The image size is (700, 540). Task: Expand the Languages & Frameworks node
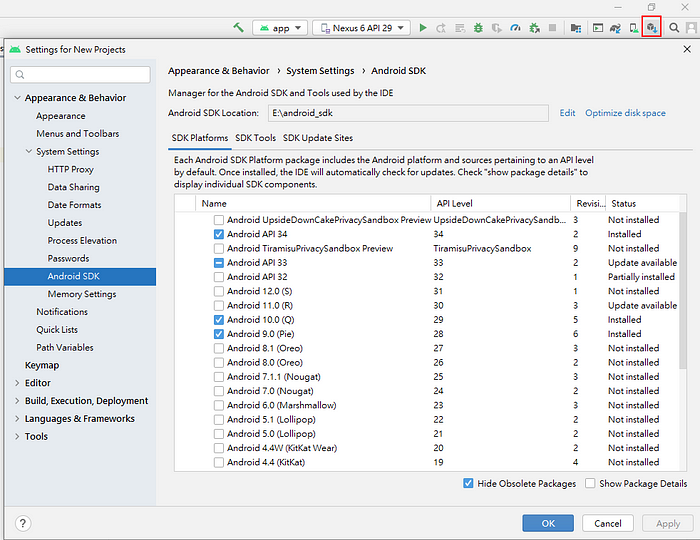click(17, 419)
